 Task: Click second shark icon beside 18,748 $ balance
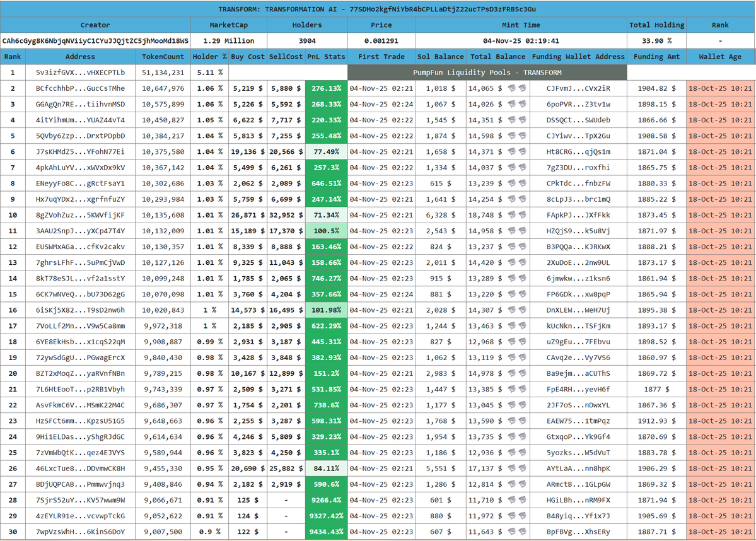coord(522,215)
